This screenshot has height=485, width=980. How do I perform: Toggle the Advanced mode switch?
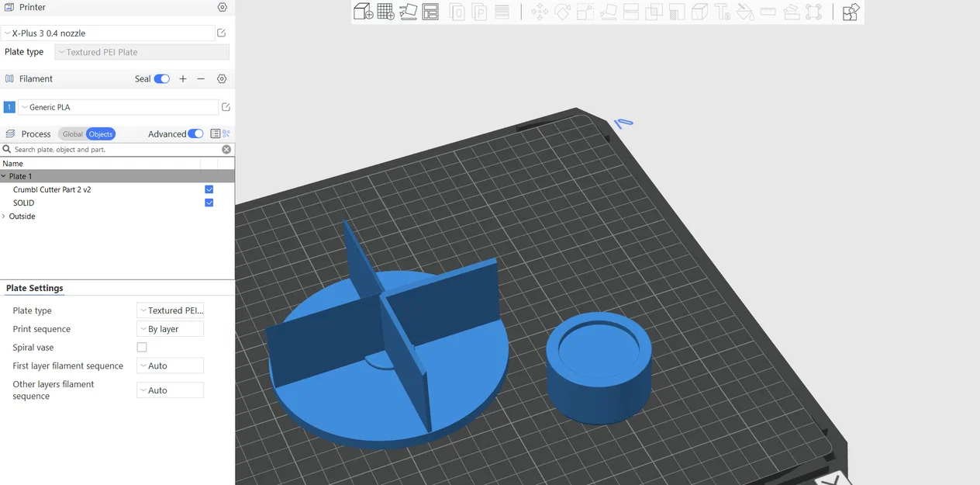click(195, 133)
